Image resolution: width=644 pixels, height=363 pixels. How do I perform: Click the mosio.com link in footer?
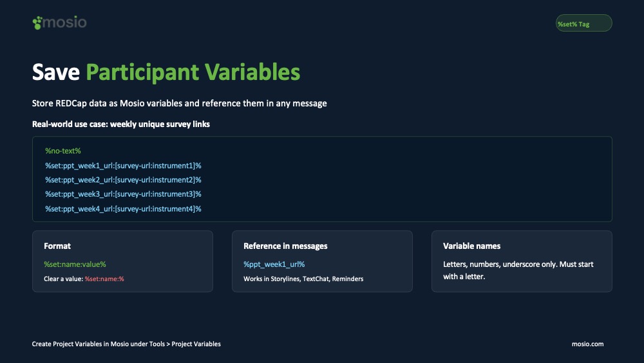[587, 344]
